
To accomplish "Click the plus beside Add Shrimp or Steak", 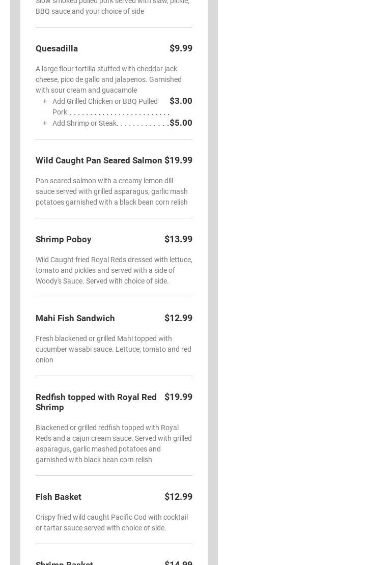I will [45, 123].
